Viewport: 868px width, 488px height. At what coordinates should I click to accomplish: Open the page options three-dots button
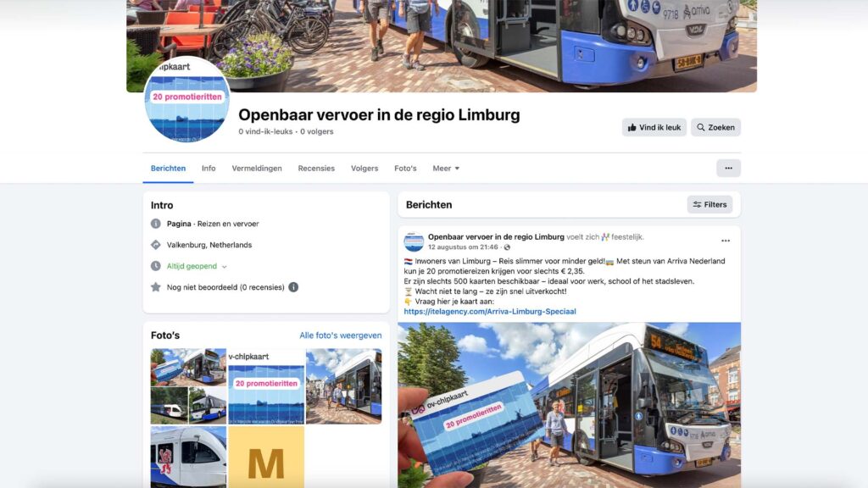click(x=728, y=169)
